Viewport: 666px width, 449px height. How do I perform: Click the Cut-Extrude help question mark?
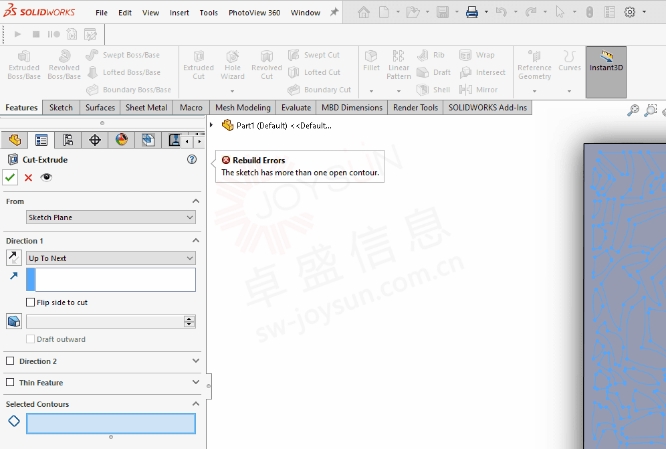(x=192, y=159)
